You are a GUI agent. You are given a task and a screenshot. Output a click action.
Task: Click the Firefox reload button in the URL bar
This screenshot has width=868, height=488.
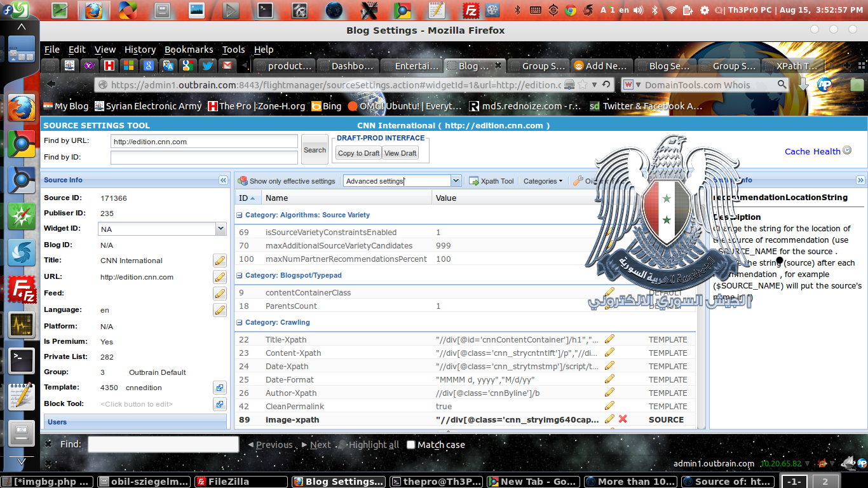[x=606, y=85]
